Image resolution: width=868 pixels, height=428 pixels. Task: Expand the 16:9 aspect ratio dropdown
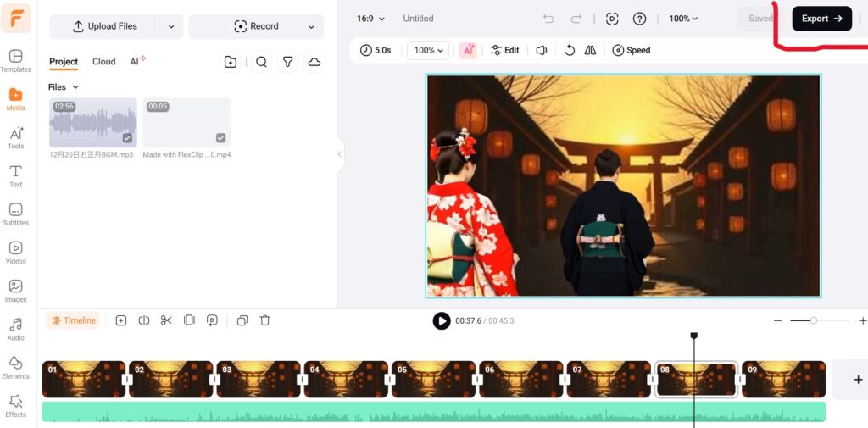click(x=370, y=19)
